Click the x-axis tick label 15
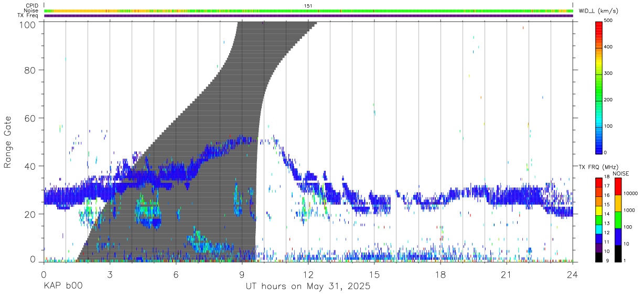The height and width of the screenshot is (297, 644). 374,274
